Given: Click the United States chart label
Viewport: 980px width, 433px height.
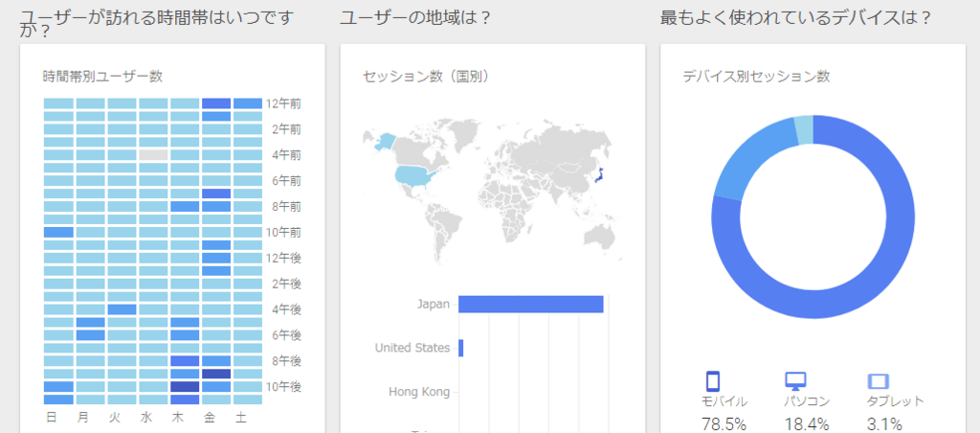Looking at the screenshot, I should point(412,348).
